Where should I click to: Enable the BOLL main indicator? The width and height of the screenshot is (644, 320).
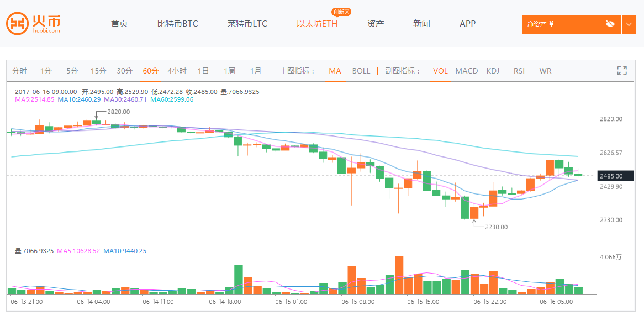[361, 71]
